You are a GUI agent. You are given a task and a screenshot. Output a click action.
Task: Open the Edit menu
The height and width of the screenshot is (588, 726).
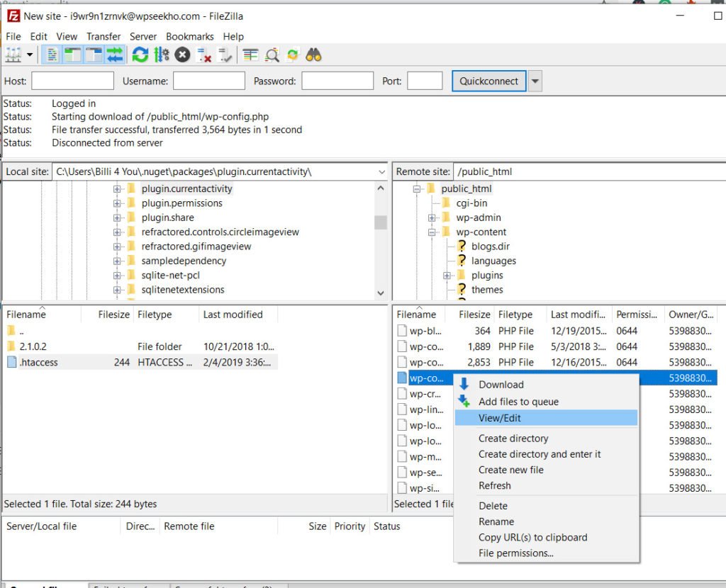(x=38, y=37)
